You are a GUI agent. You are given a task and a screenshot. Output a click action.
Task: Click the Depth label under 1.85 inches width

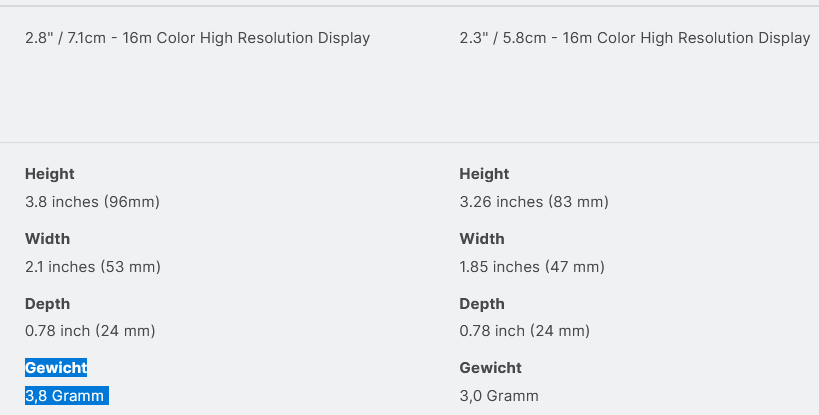coord(482,304)
